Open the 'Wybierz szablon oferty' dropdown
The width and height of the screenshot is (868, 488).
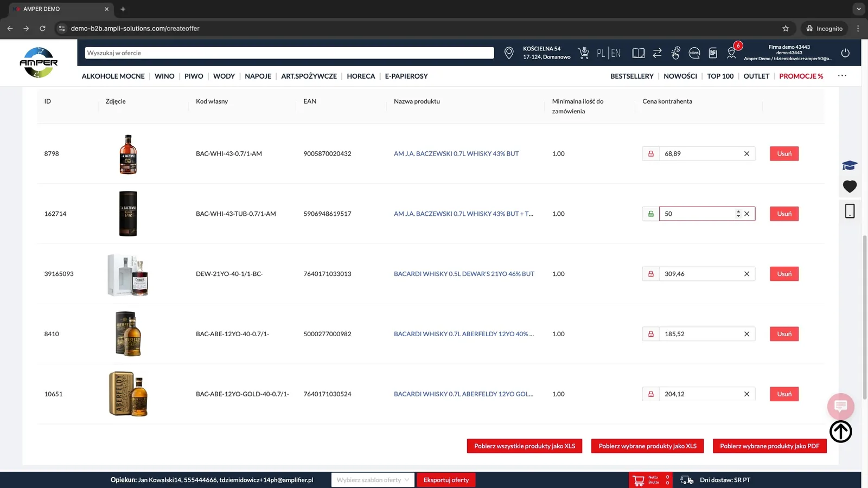[373, 480]
